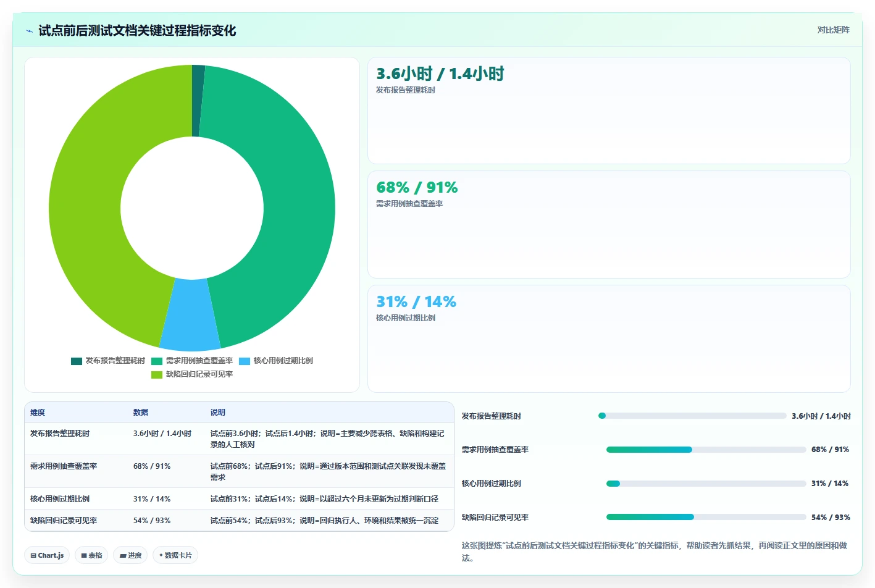This screenshot has height=588, width=875.
Task: Click the Chart.js tag
Action: [47, 555]
